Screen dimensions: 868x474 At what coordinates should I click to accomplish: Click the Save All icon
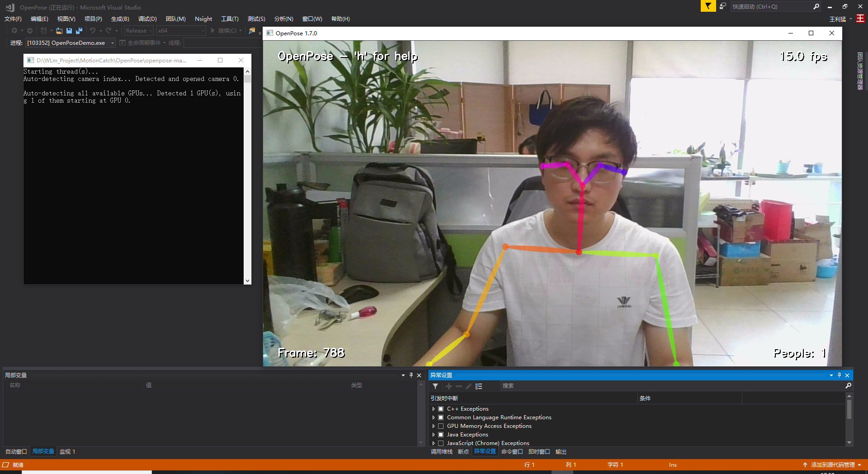pos(79,30)
